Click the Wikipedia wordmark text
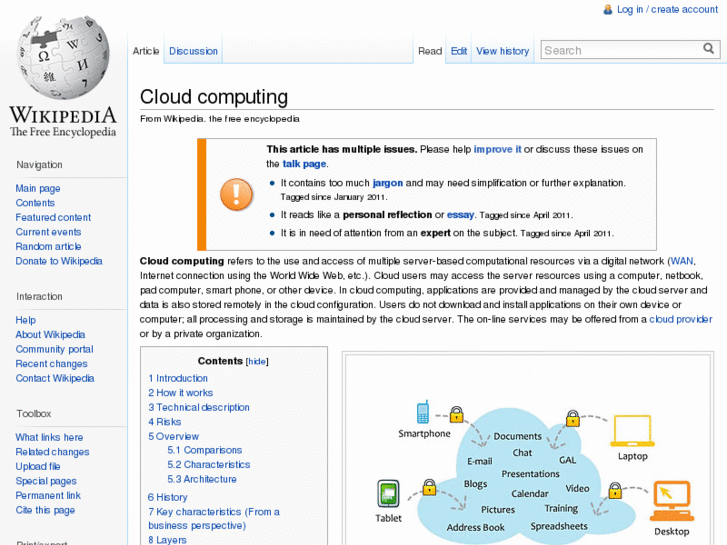Screen dimensions: 727x545 [63, 115]
